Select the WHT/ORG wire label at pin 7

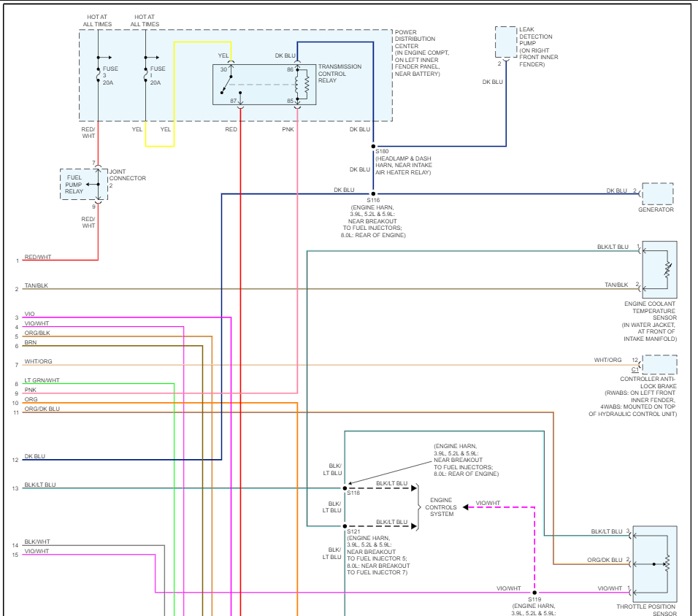click(38, 361)
